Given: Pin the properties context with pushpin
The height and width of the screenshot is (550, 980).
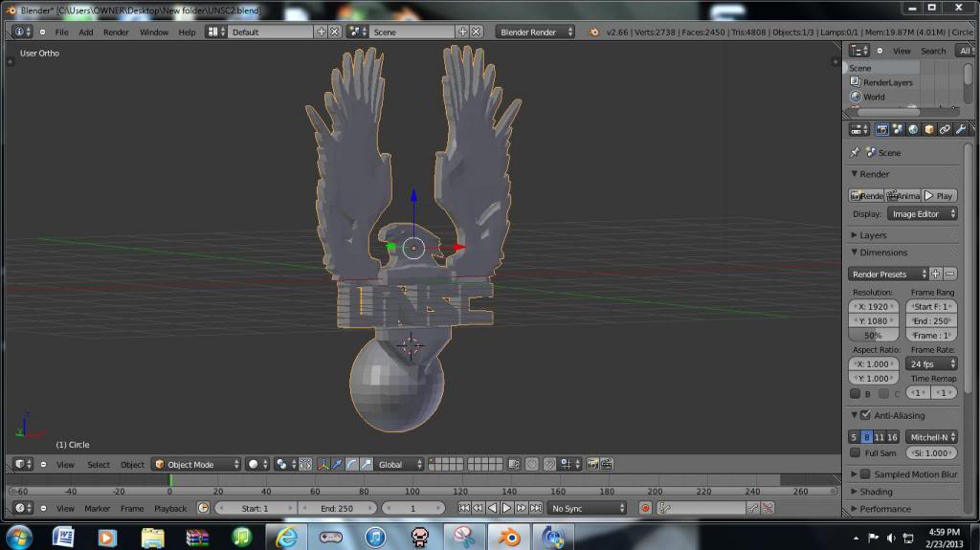Looking at the screenshot, I should (x=855, y=152).
